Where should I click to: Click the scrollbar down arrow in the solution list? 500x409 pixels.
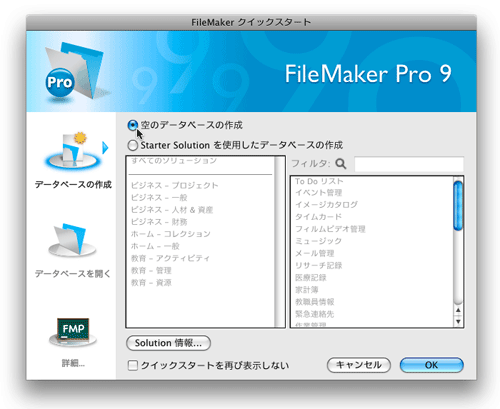[458, 322]
